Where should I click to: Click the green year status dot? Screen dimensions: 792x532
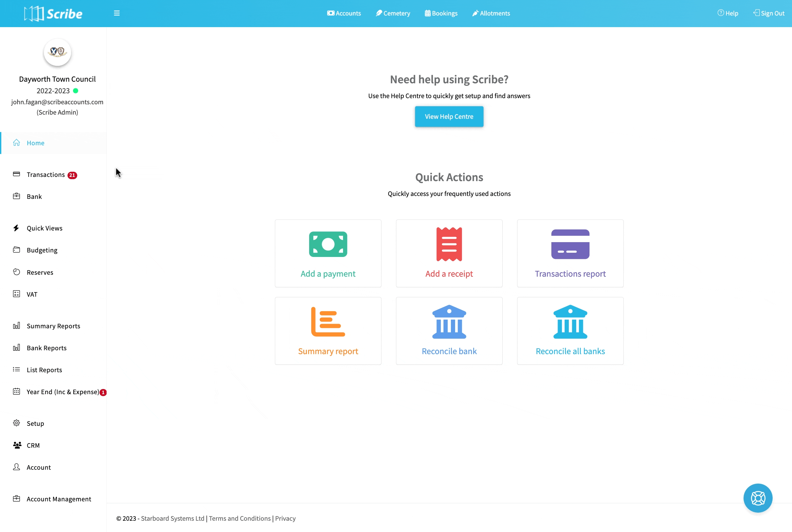(x=76, y=91)
